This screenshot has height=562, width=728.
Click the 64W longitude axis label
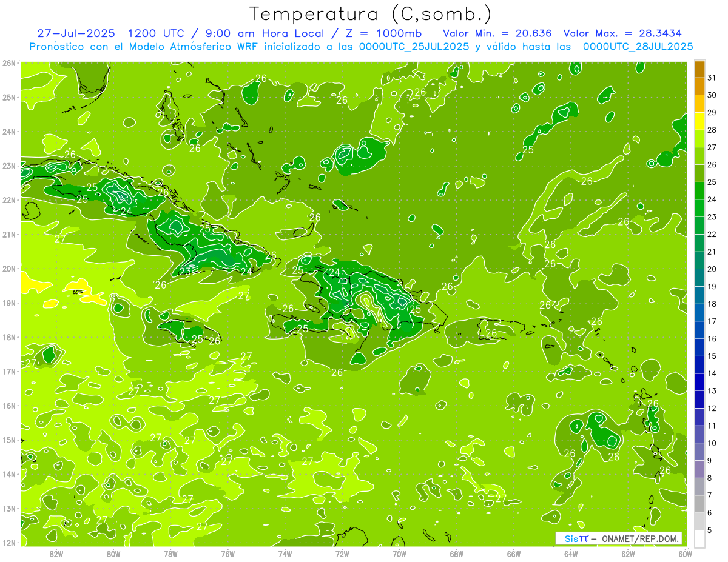tap(571, 554)
